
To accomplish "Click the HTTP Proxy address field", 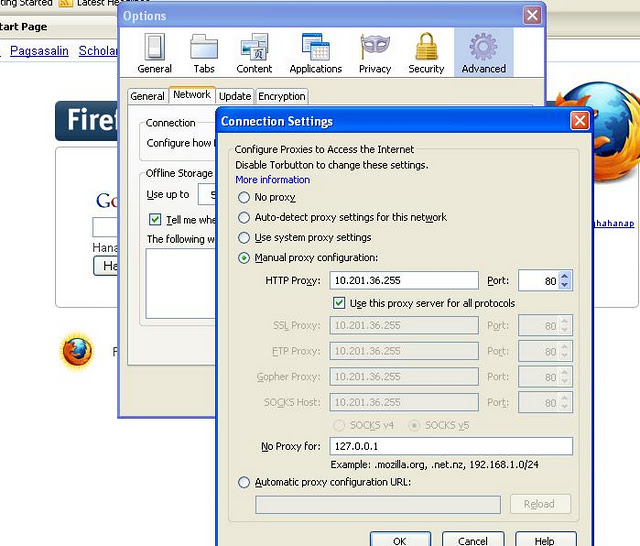I will [404, 280].
